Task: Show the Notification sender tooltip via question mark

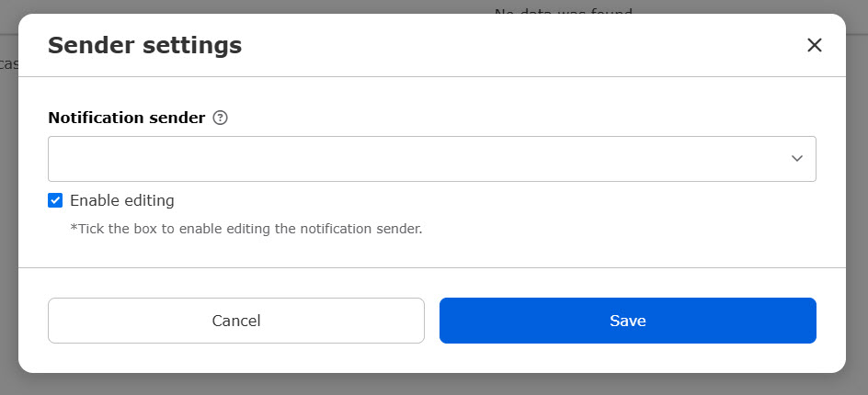Action: 220,118
